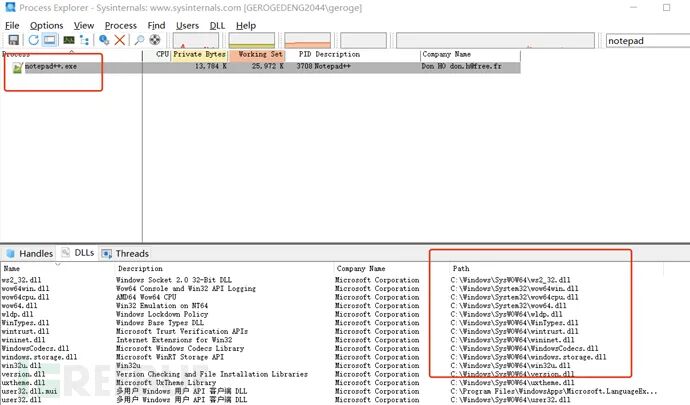Screen dimensions: 690x405
Task: Select wintrust.dll in the DLL list
Action: 26,331
